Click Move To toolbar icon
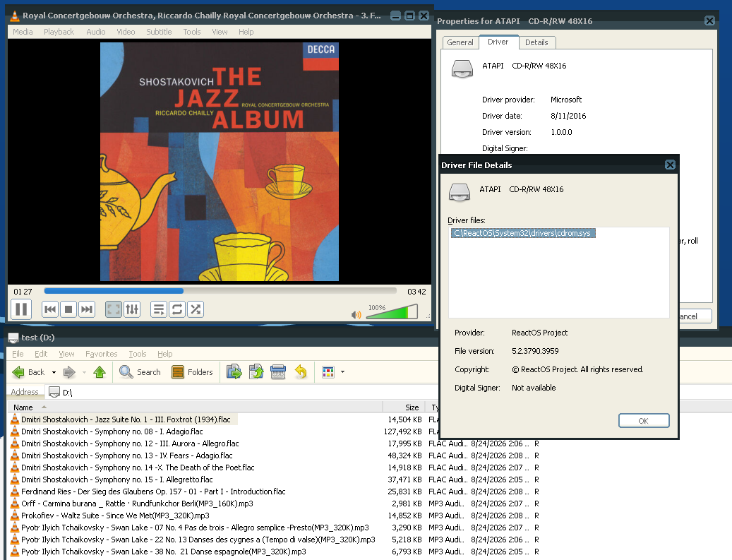The height and width of the screenshot is (560, 732). tap(234, 372)
